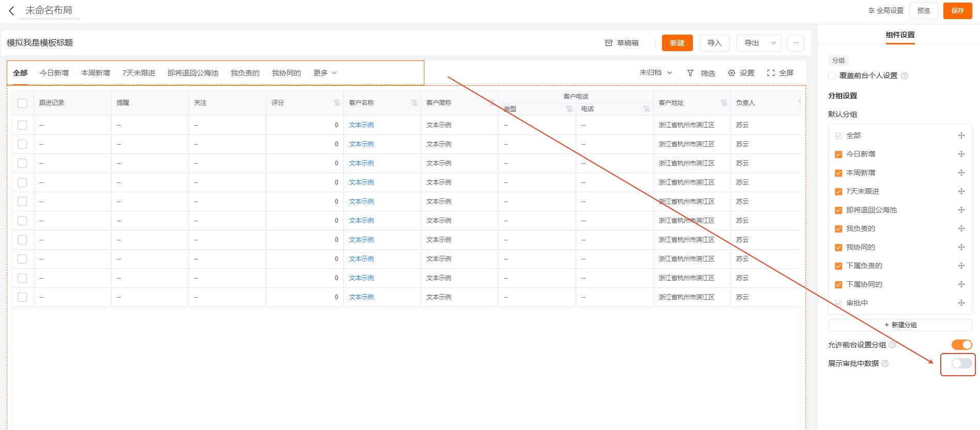Screen dimensions: 980x430
Task: Click the + 新建分组 button
Action: (900, 325)
